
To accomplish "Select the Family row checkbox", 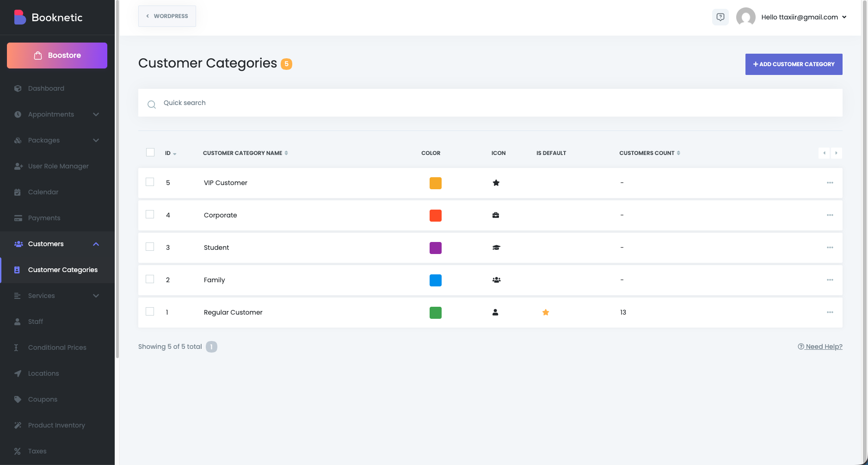I will tap(150, 279).
